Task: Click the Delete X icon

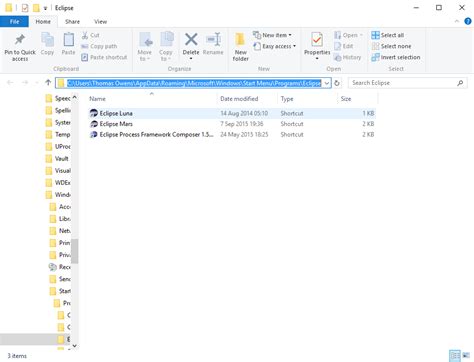Action: click(191, 39)
